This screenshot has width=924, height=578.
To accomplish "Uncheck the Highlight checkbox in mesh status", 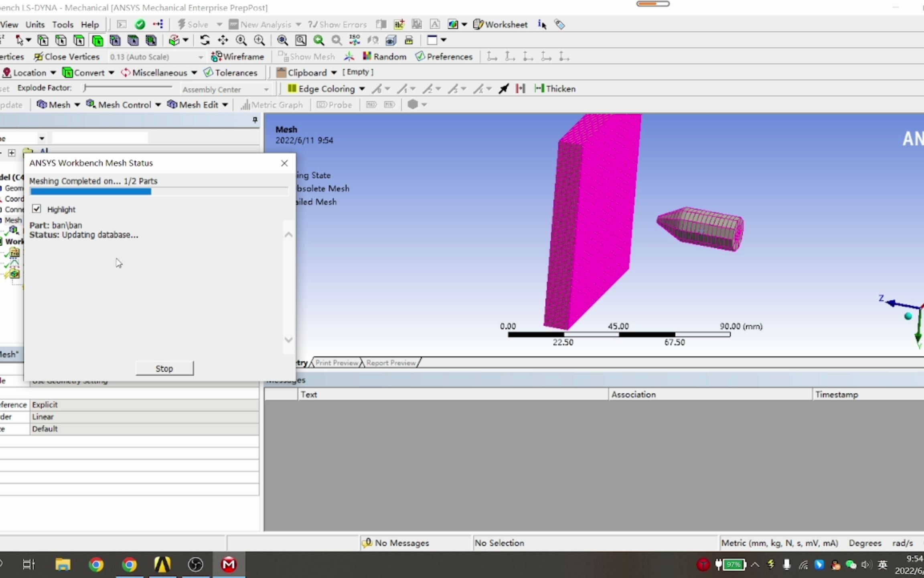I will click(x=37, y=209).
